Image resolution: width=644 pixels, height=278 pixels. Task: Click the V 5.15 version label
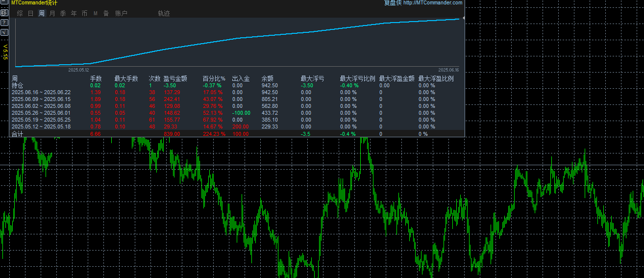5,52
